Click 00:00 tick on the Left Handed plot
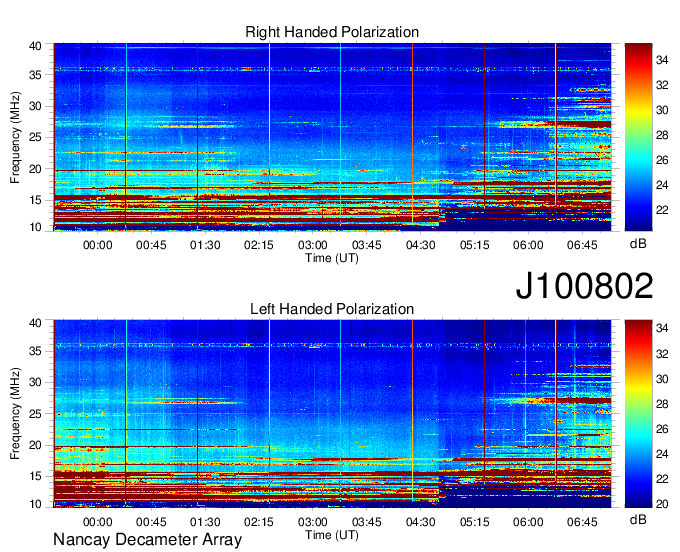The width and height of the screenshot is (680, 552). click(x=97, y=522)
